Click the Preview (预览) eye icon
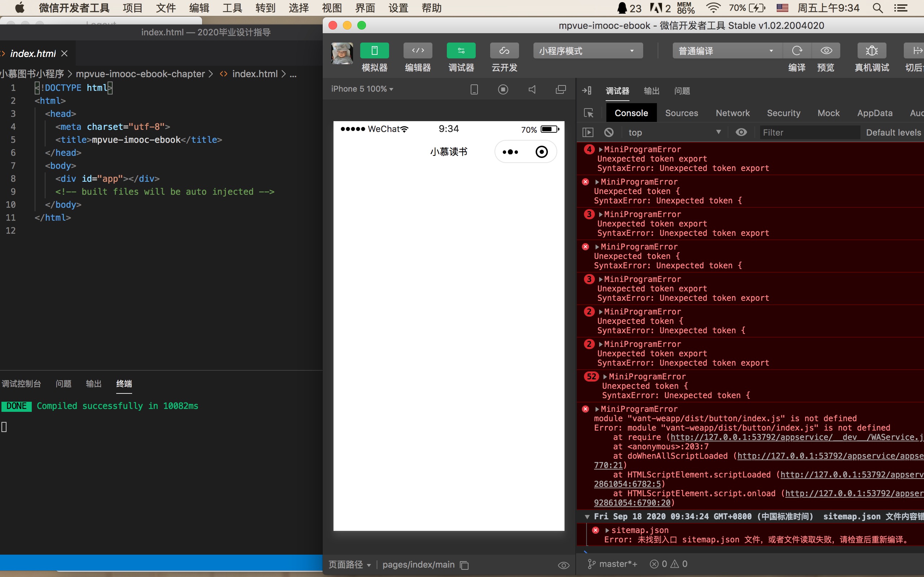 (x=826, y=51)
